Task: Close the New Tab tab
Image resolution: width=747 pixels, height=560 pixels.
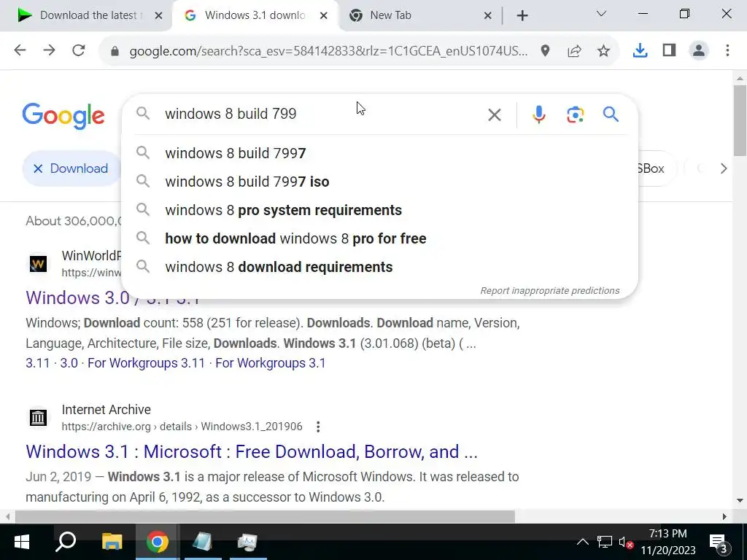Action: coord(487,16)
